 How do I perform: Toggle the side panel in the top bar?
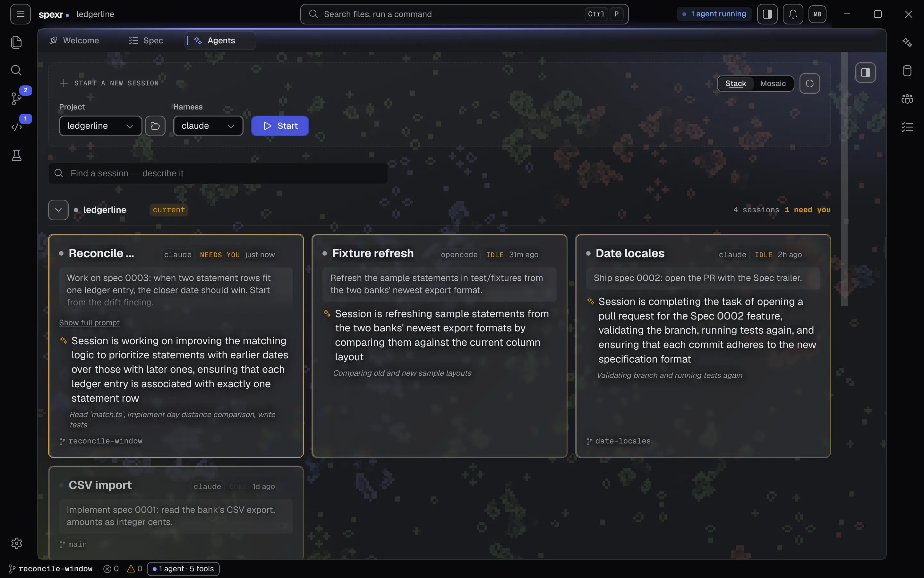[767, 14]
